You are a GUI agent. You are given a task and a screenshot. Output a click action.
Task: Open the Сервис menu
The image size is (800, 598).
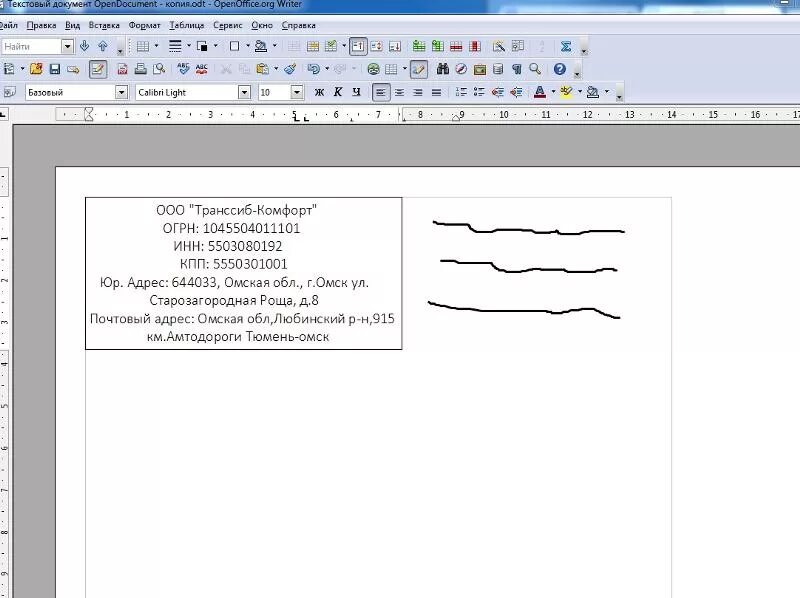click(x=228, y=25)
